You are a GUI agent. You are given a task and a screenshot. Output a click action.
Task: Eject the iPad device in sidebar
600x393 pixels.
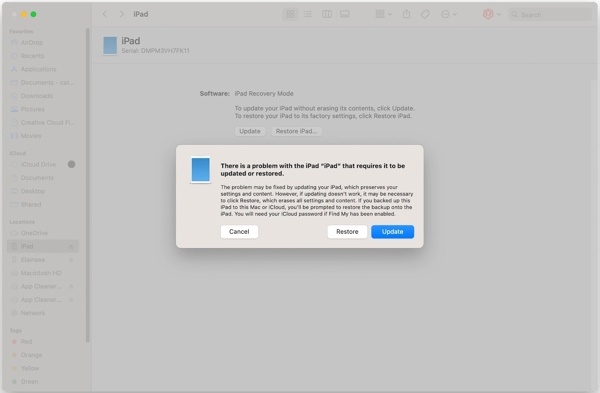click(71, 246)
